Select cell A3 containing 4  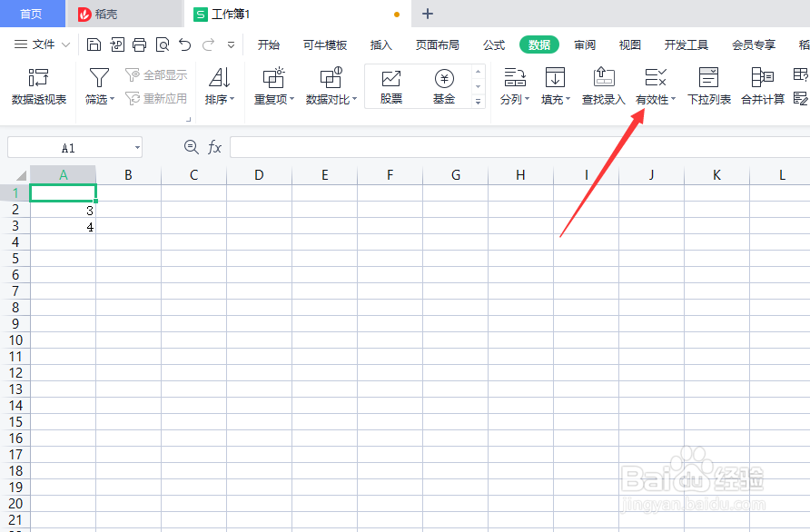[63, 226]
